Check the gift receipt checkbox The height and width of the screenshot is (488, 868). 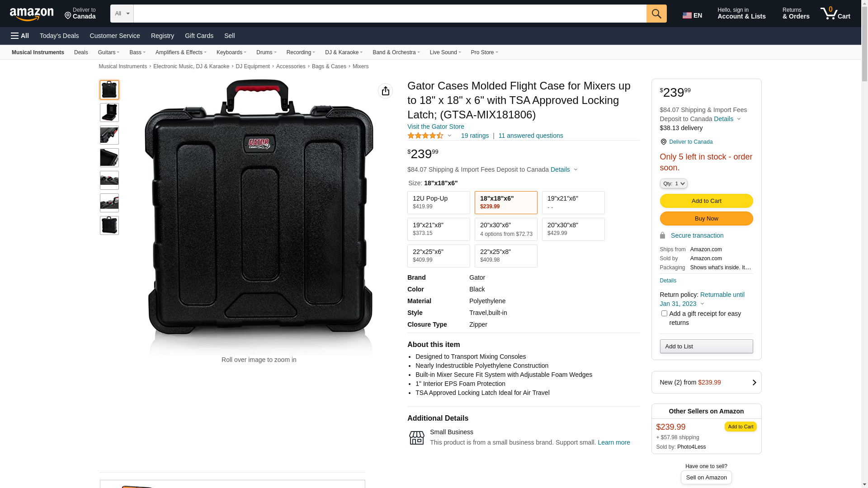click(x=664, y=313)
